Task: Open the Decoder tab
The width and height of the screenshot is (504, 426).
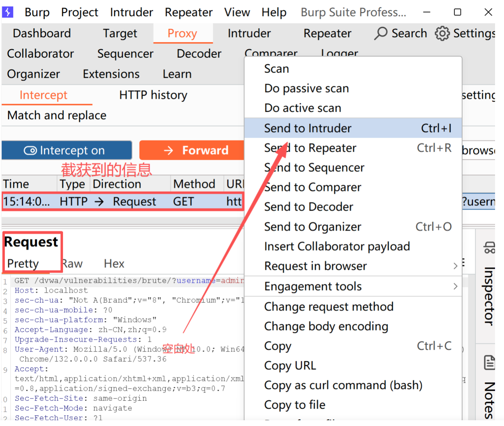Action: (199, 53)
